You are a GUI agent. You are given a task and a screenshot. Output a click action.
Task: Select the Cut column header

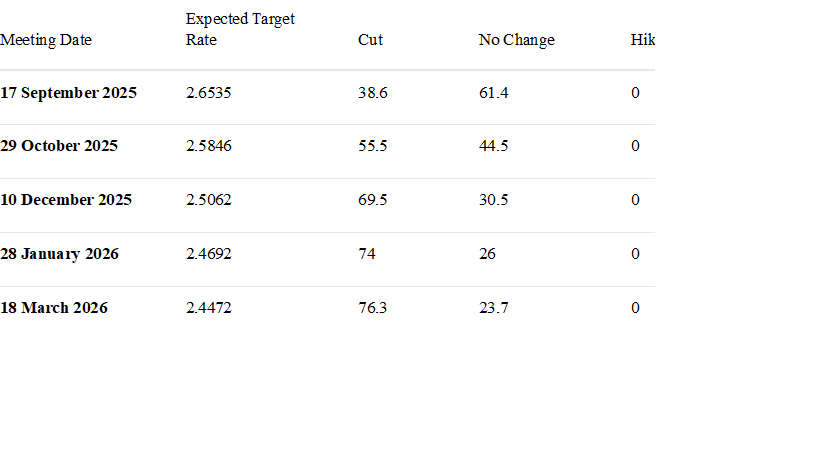coord(370,40)
